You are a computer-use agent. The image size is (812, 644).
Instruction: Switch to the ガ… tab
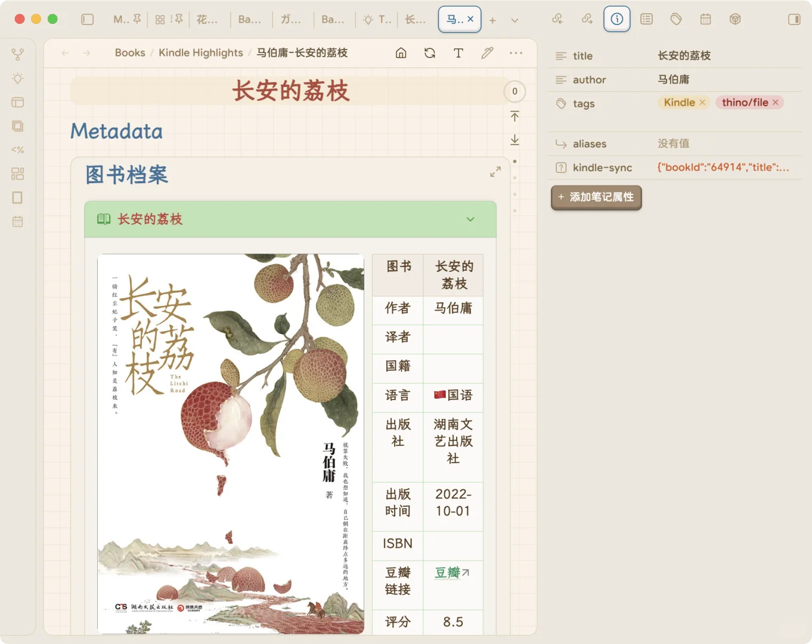pyautogui.click(x=293, y=20)
